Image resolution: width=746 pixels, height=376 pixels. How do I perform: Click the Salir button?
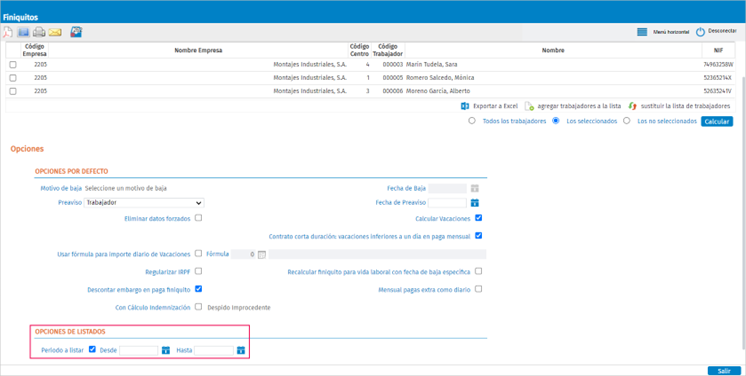(724, 371)
